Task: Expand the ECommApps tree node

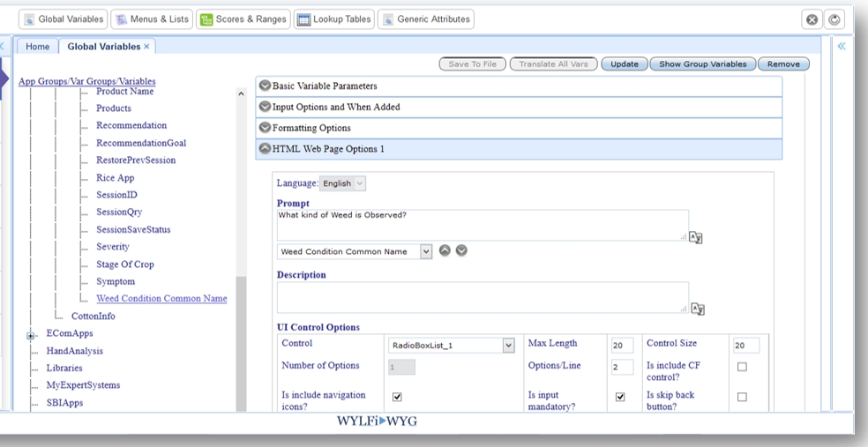Action: [31, 335]
